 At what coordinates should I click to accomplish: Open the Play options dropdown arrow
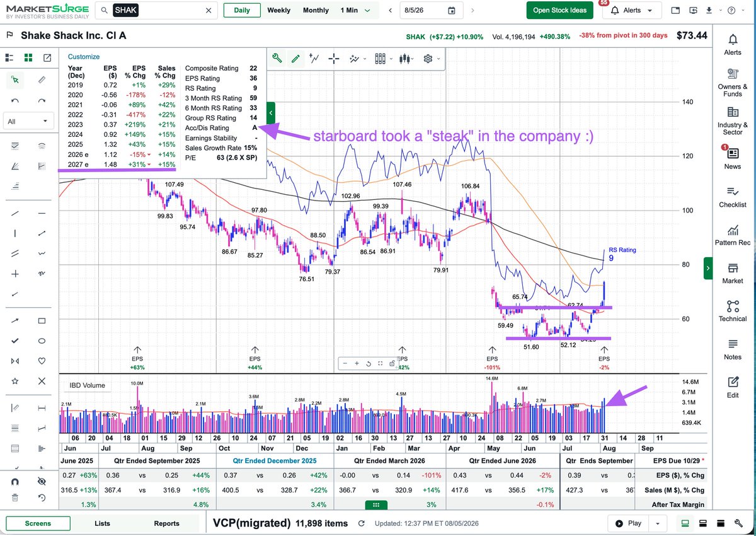[658, 523]
